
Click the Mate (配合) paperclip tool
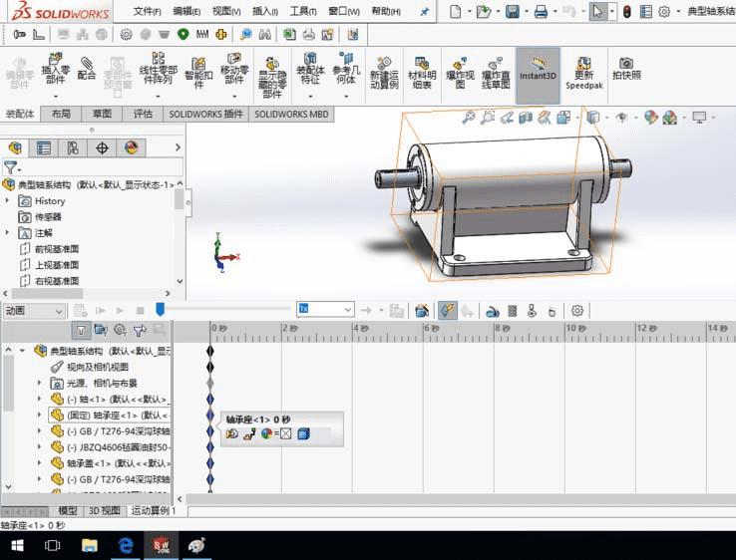[87, 68]
